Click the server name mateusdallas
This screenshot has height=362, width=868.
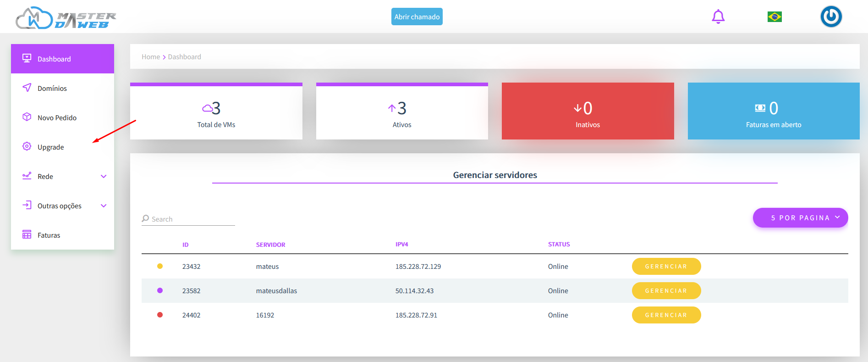(x=276, y=291)
